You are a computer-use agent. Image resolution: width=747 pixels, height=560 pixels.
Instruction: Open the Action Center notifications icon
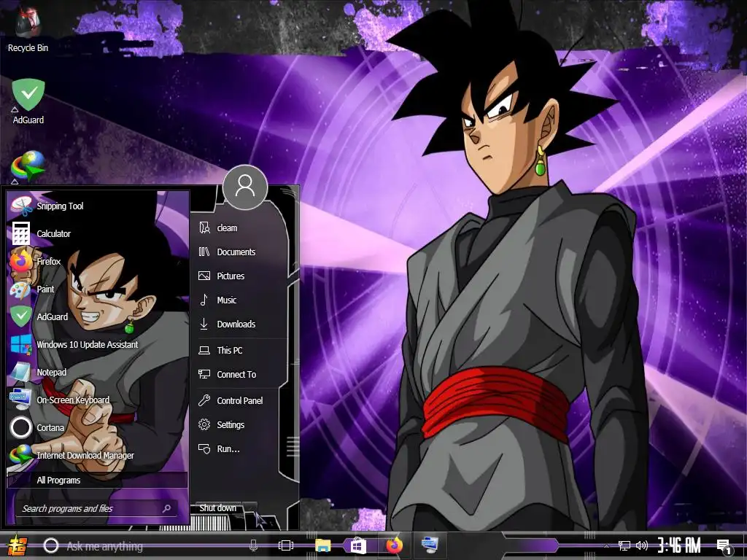tap(724, 547)
